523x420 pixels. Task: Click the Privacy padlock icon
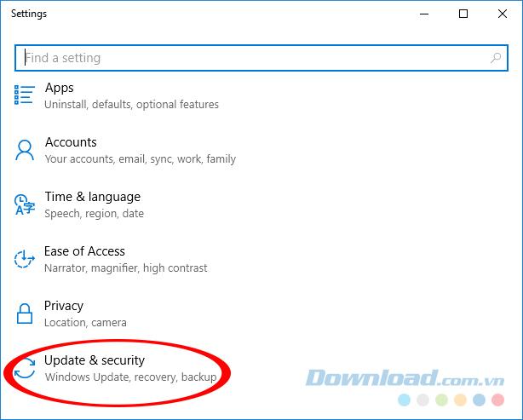tap(25, 314)
